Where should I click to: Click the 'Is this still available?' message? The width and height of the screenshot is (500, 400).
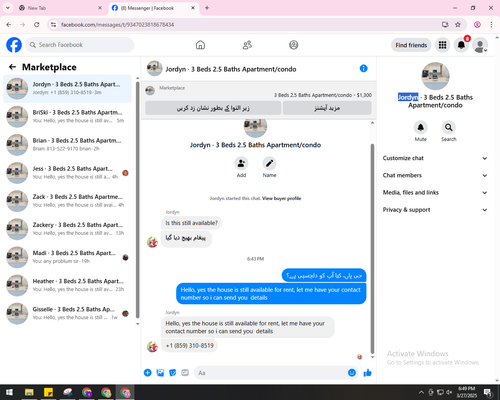tap(191, 223)
